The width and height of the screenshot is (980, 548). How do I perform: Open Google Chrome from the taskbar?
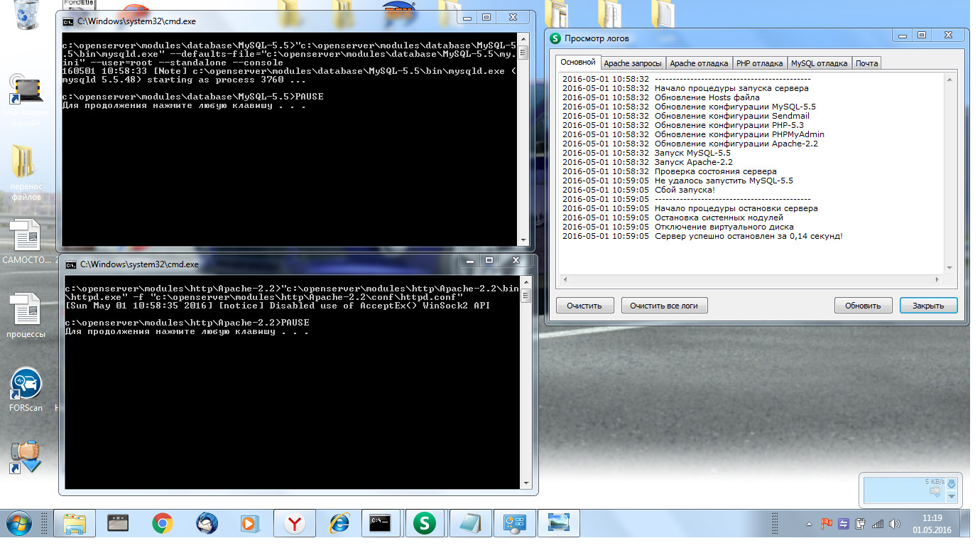[x=163, y=524]
